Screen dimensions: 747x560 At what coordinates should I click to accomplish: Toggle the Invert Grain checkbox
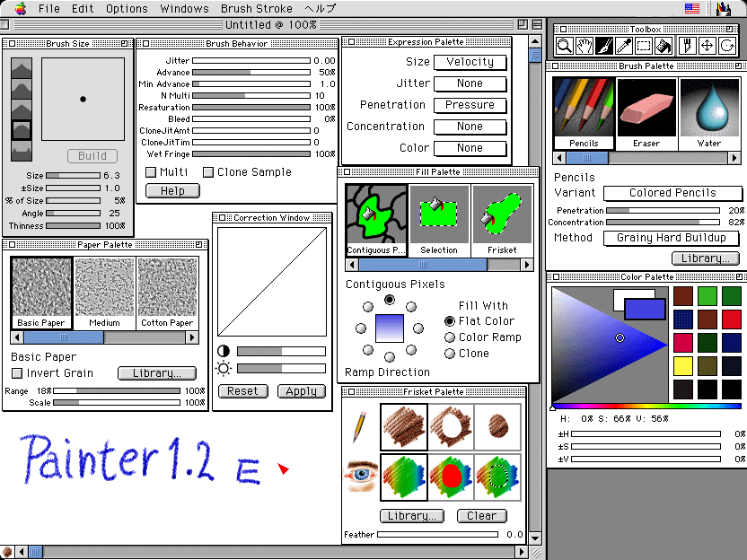point(17,372)
